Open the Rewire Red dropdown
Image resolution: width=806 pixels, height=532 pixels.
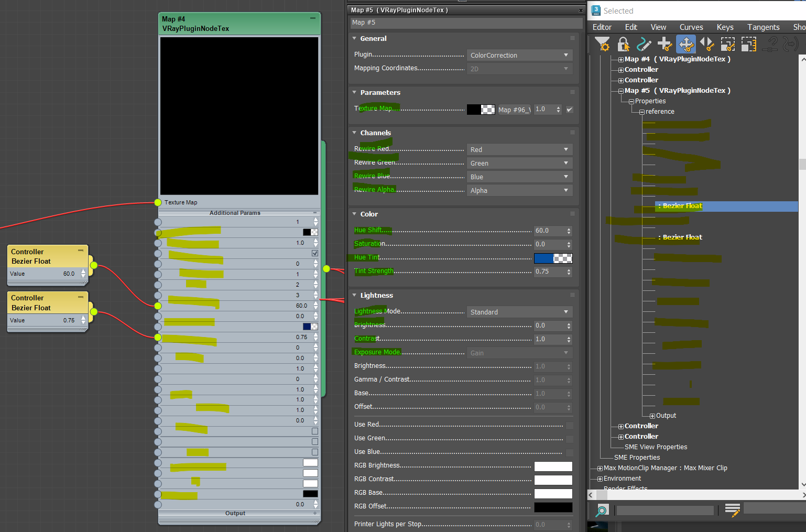click(x=519, y=149)
